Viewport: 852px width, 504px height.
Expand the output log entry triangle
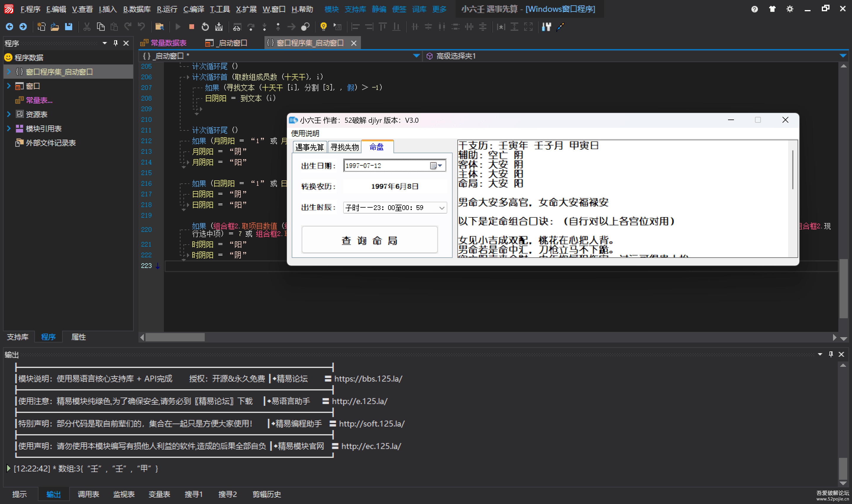tap(9, 468)
